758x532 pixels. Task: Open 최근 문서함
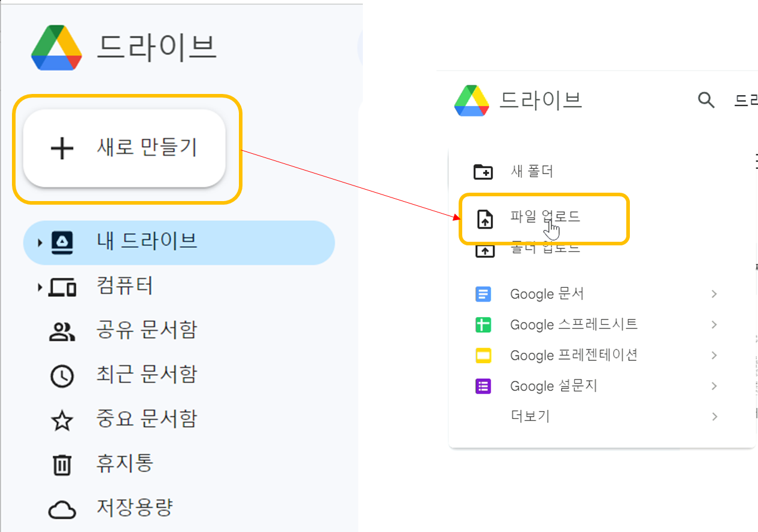pyautogui.click(x=147, y=374)
